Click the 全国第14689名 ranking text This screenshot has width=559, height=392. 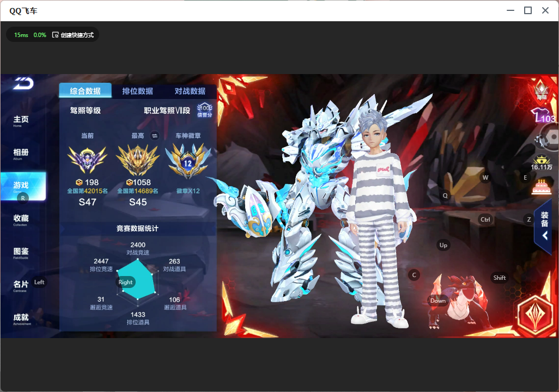point(138,191)
